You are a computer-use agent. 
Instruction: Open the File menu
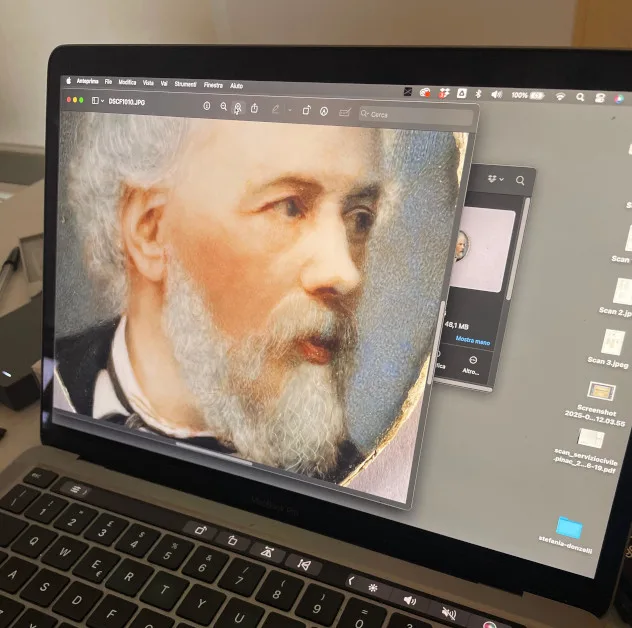(x=108, y=82)
